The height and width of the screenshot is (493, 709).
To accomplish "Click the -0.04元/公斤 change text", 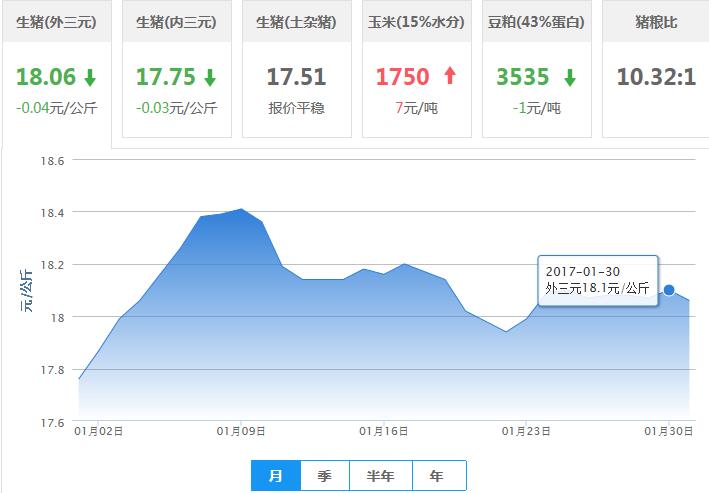I will [x=57, y=108].
